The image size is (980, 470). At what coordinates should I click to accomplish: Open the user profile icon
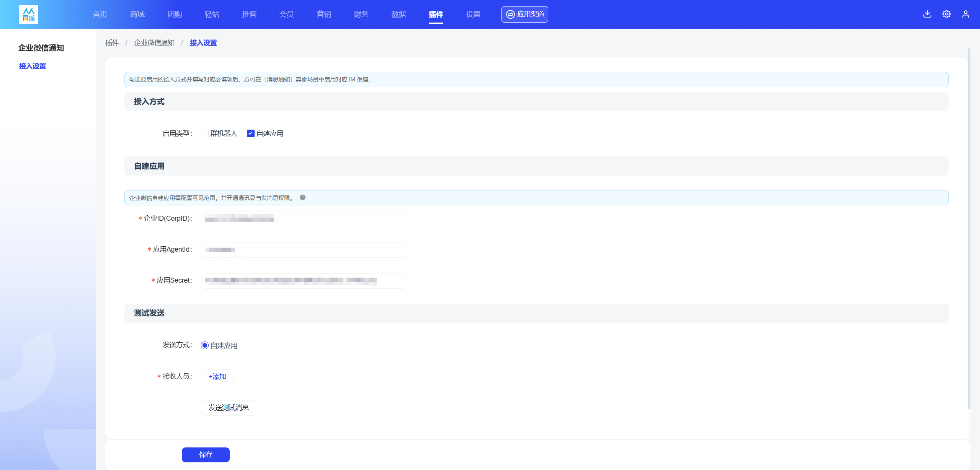click(965, 14)
